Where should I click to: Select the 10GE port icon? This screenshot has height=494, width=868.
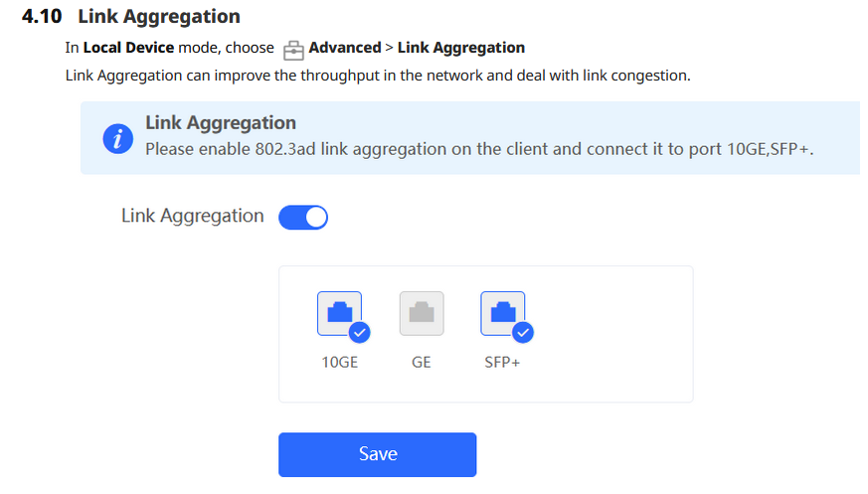tap(339, 313)
